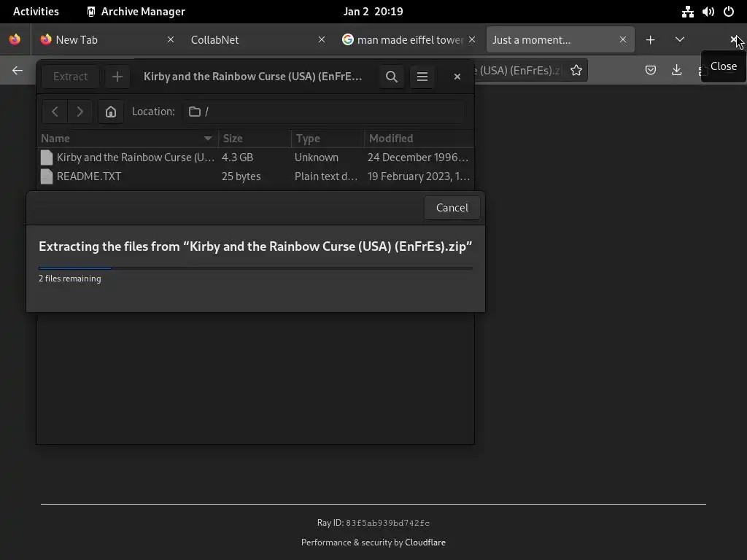Open the Save to Pocket icon
The height and width of the screenshot is (560, 747).
[x=650, y=71]
